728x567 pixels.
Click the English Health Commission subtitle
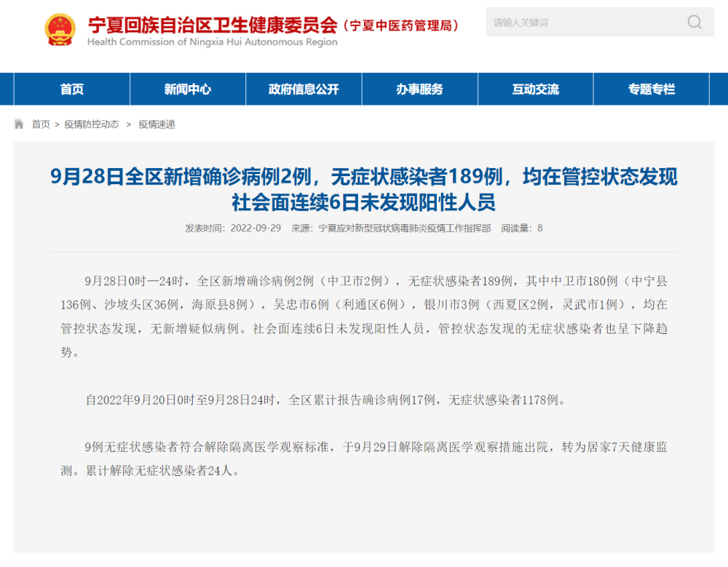[x=212, y=42]
